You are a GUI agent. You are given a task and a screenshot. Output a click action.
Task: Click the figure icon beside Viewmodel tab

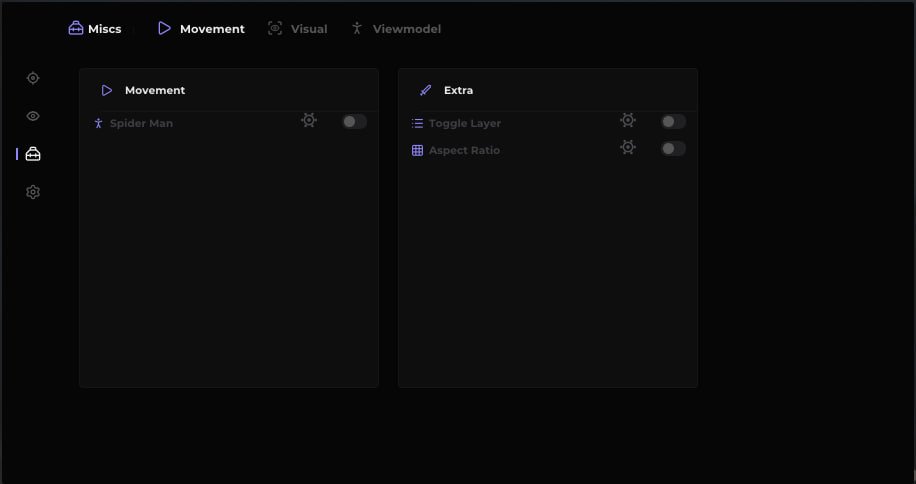(x=357, y=28)
